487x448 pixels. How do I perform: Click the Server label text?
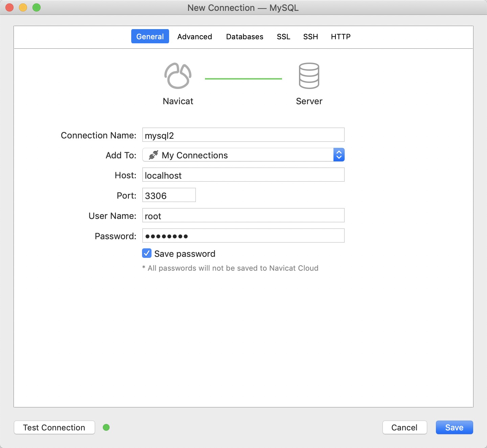[309, 101]
